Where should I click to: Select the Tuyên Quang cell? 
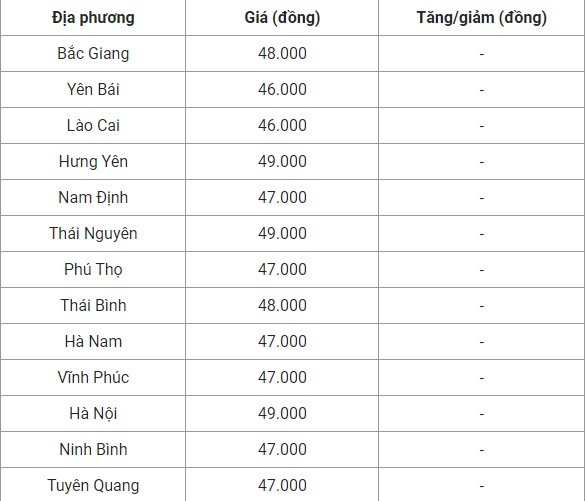93,485
